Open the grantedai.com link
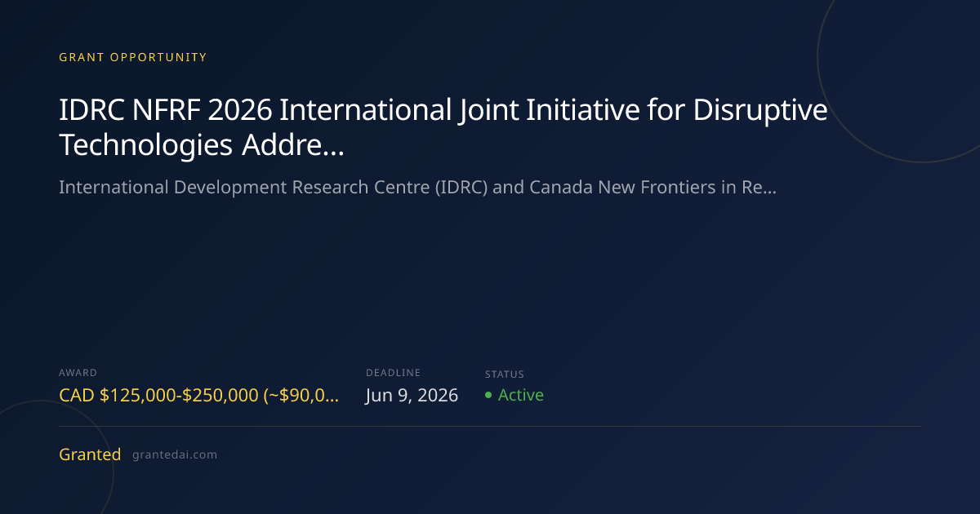Viewport: 980px width, 514px height. pyautogui.click(x=175, y=455)
